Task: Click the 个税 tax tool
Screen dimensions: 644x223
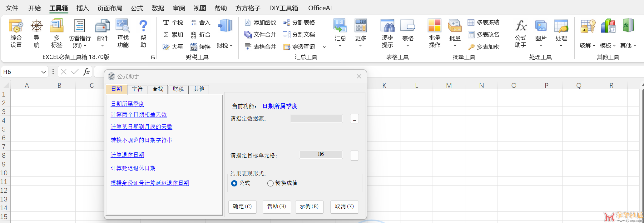Action: [x=173, y=22]
